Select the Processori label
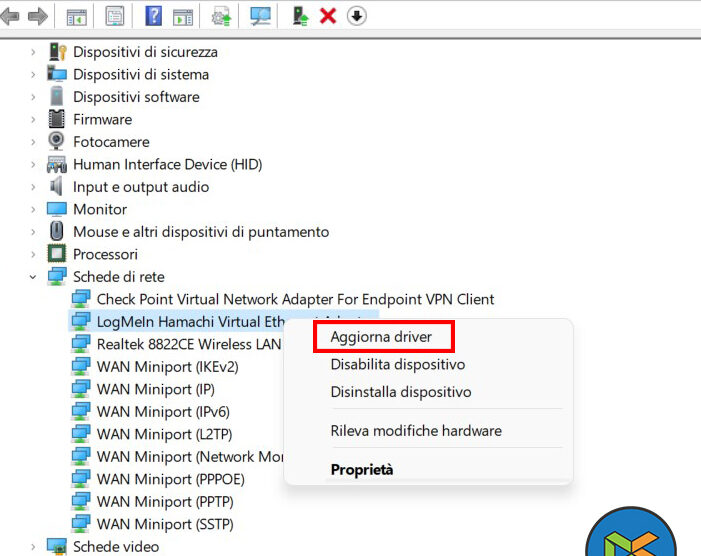The width and height of the screenshot is (701, 556). point(105,254)
